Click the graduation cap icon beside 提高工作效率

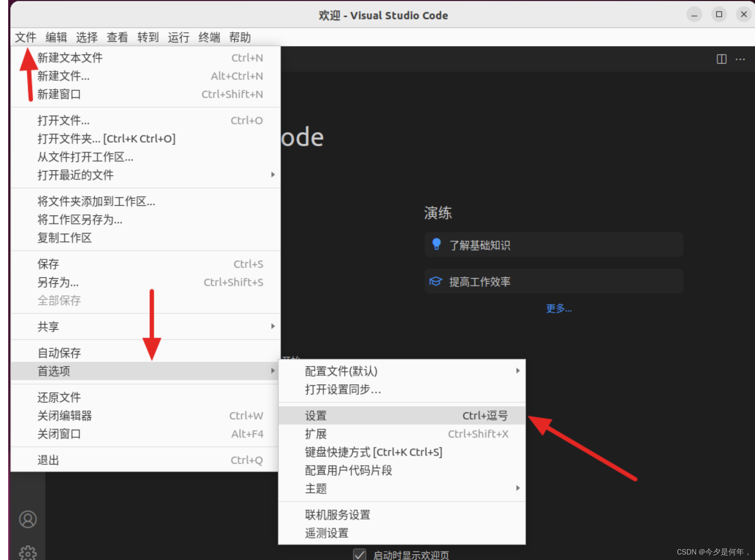coord(436,281)
